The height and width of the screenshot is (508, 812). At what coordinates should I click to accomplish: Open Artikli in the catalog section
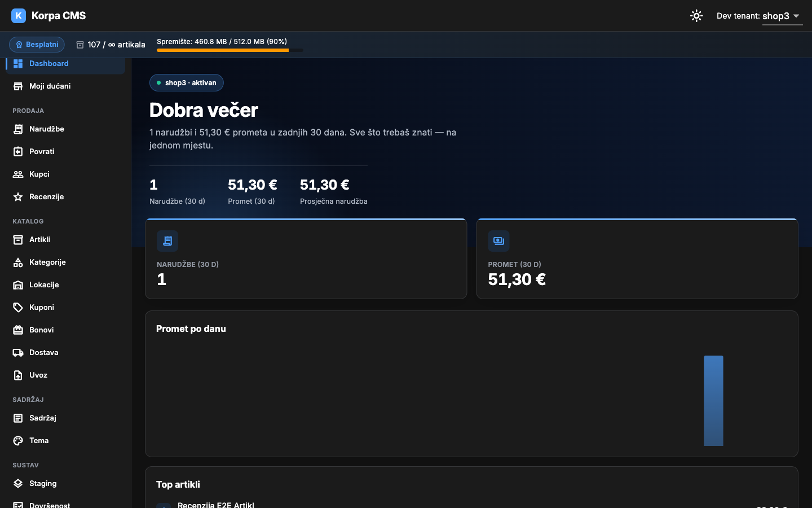pyautogui.click(x=65, y=240)
